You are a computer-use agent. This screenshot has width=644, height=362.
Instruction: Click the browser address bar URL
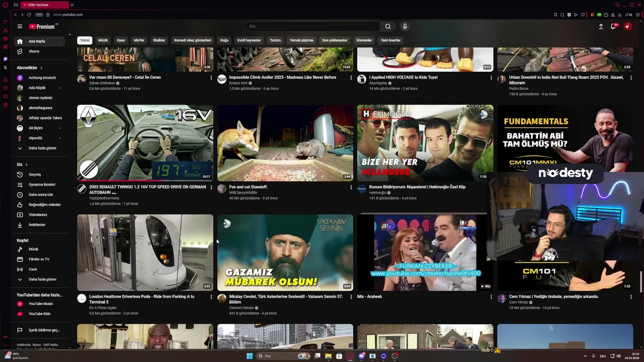pyautogui.click(x=68, y=15)
